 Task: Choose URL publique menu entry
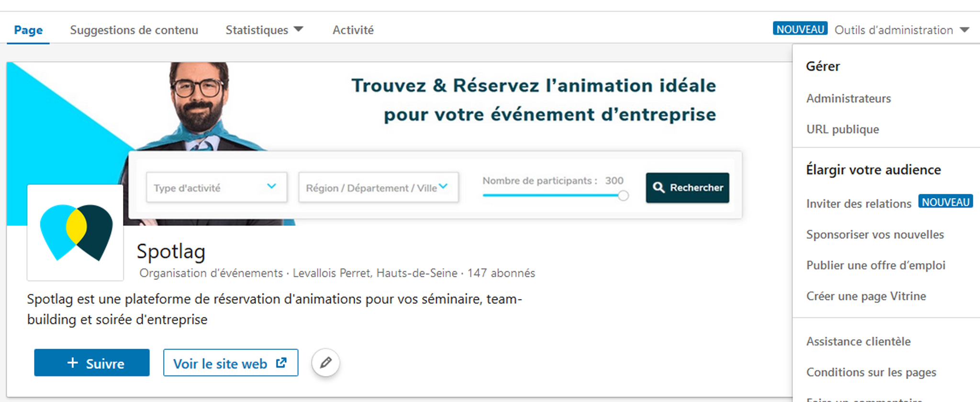point(843,129)
